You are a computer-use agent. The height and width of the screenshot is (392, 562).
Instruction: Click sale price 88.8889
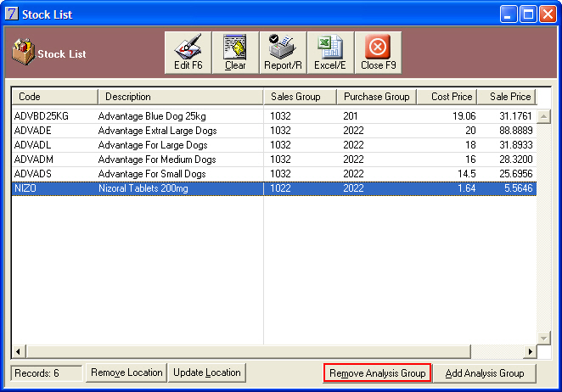(516, 131)
